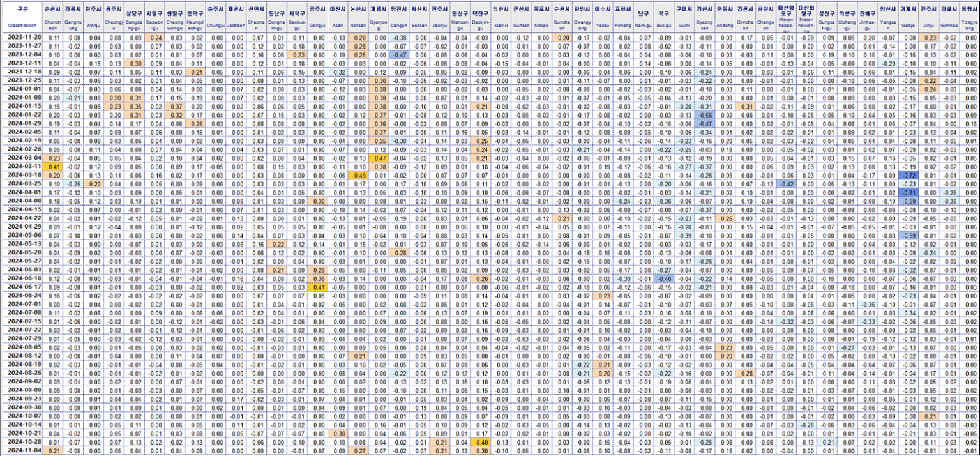Select the highlighted 0.49 Nonsan cell

(358, 174)
